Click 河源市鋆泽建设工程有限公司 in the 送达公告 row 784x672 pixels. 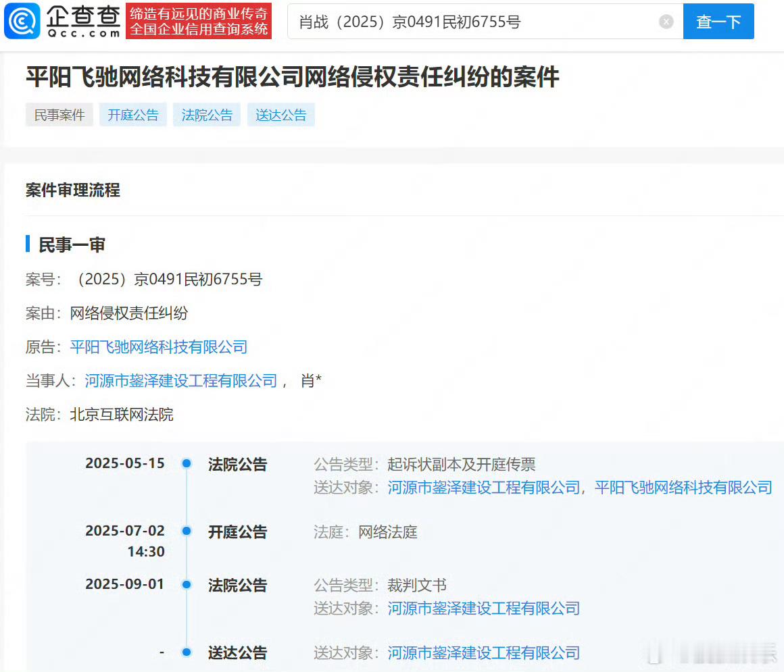484,652
